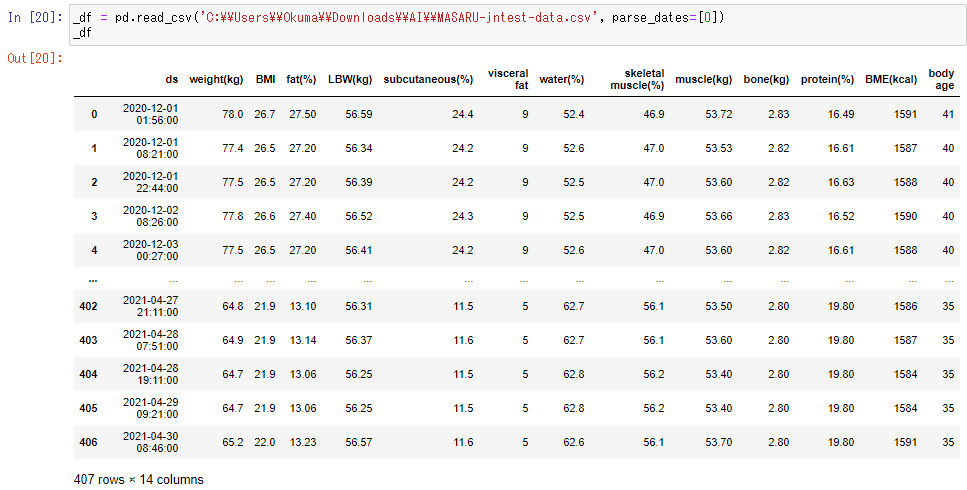The width and height of the screenshot is (967, 490).
Task: Click BME value 1590 in row 3
Action: (x=905, y=216)
